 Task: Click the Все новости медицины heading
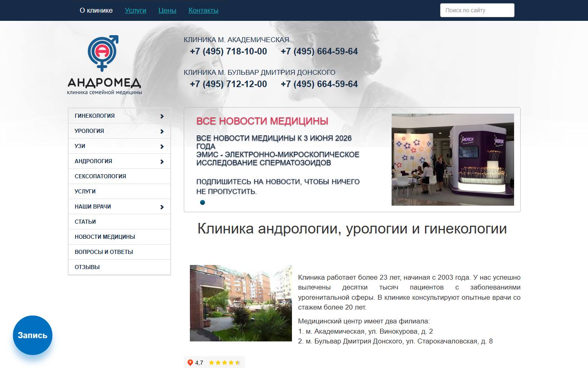pyautogui.click(x=262, y=121)
